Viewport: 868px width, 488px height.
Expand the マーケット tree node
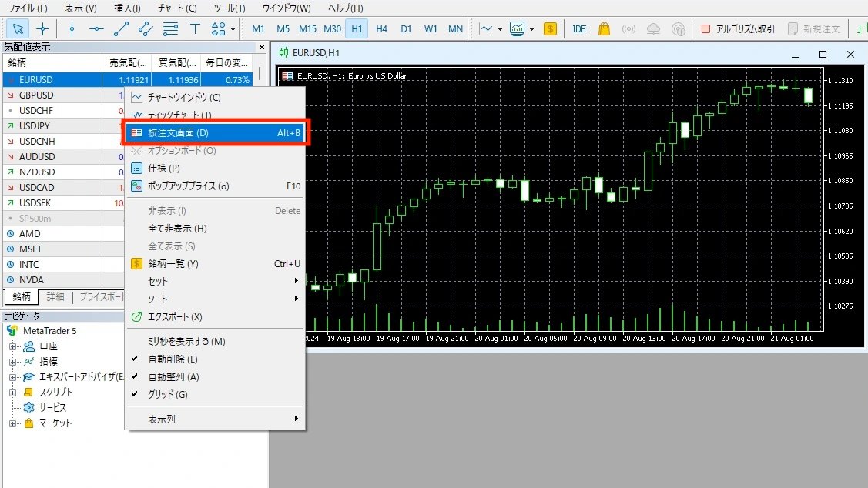(12, 423)
